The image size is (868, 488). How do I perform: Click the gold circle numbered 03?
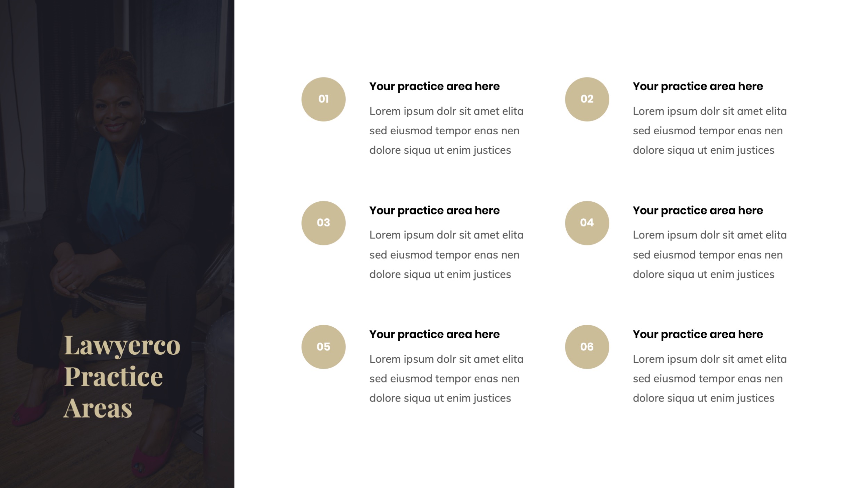coord(323,223)
